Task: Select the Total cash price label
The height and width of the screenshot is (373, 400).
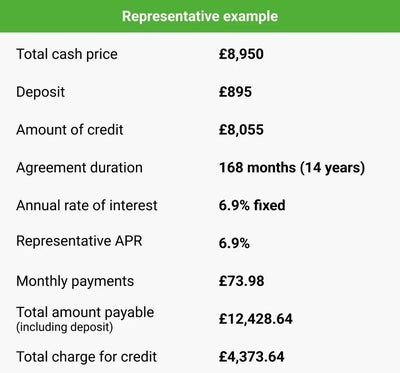Action: tap(67, 54)
